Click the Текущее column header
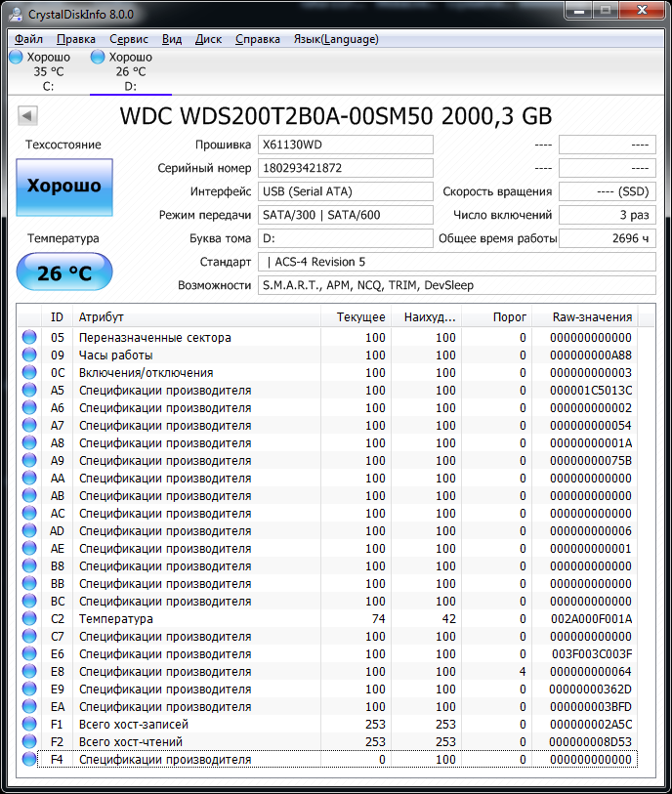This screenshot has width=672, height=794. (356, 317)
